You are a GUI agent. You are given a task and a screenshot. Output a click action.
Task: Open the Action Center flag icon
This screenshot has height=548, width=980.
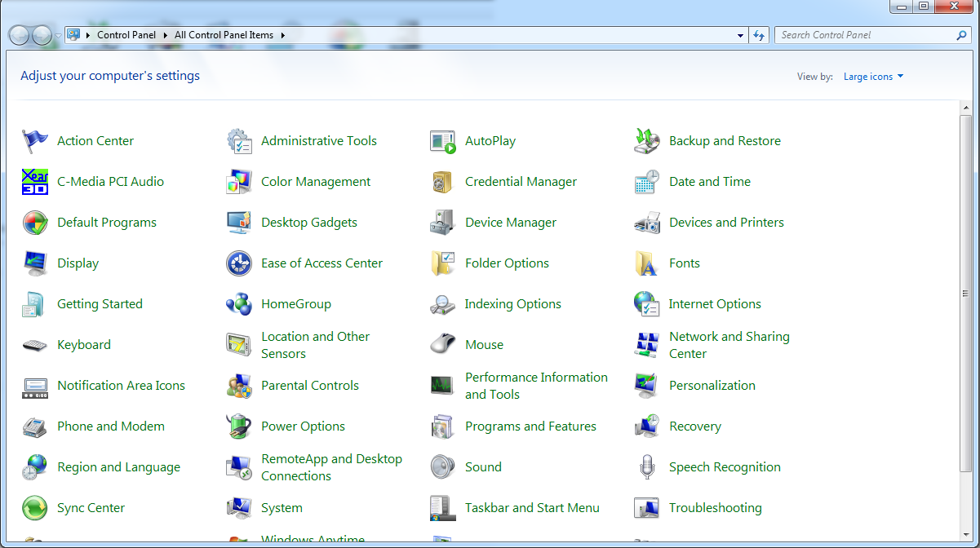35,141
